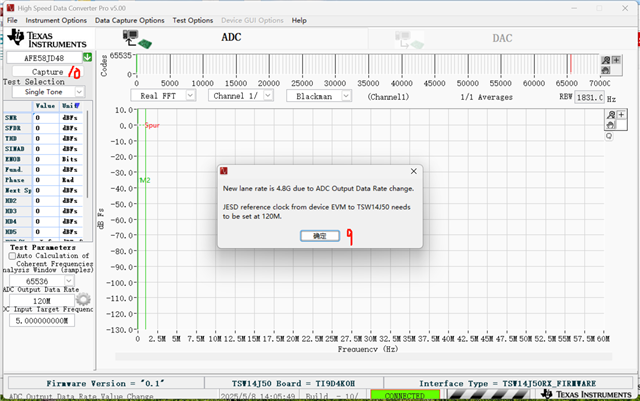
Task: Open the Data Capture Options menu
Action: click(x=130, y=20)
